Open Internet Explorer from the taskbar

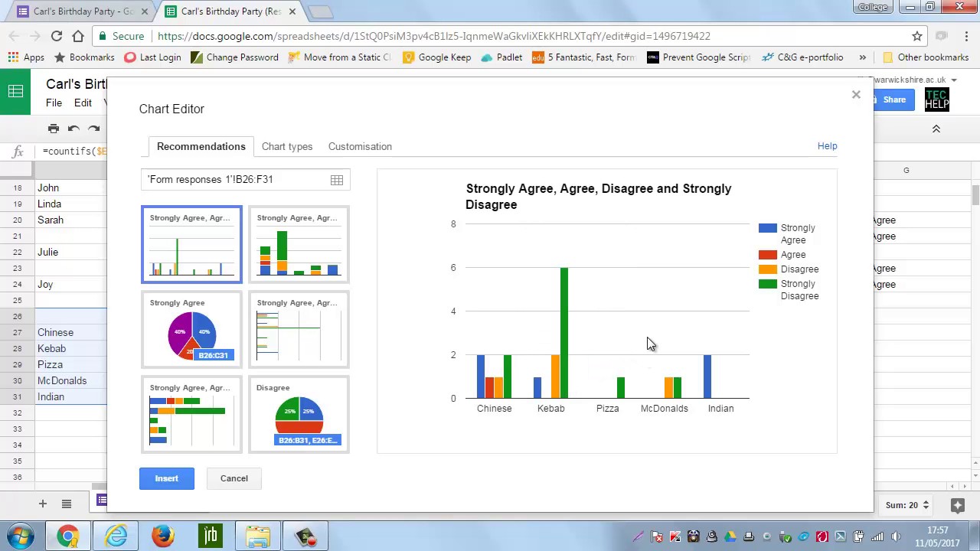click(116, 536)
